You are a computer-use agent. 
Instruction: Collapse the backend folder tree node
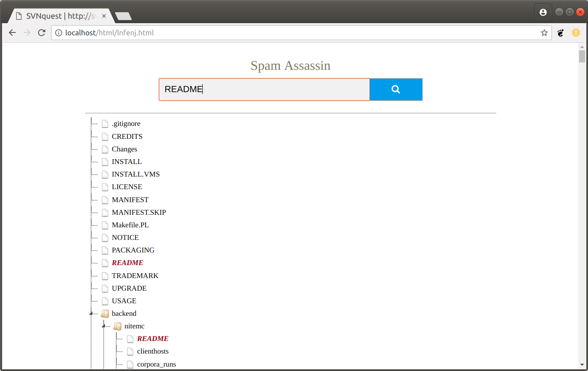[x=91, y=313]
